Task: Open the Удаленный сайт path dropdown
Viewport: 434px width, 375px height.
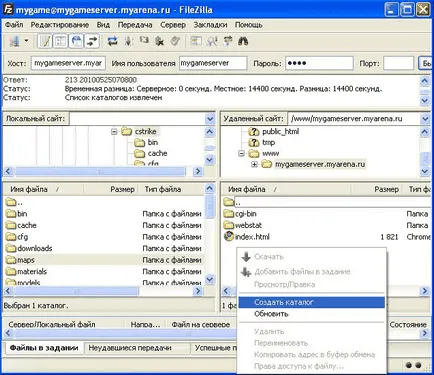Action: [425, 119]
